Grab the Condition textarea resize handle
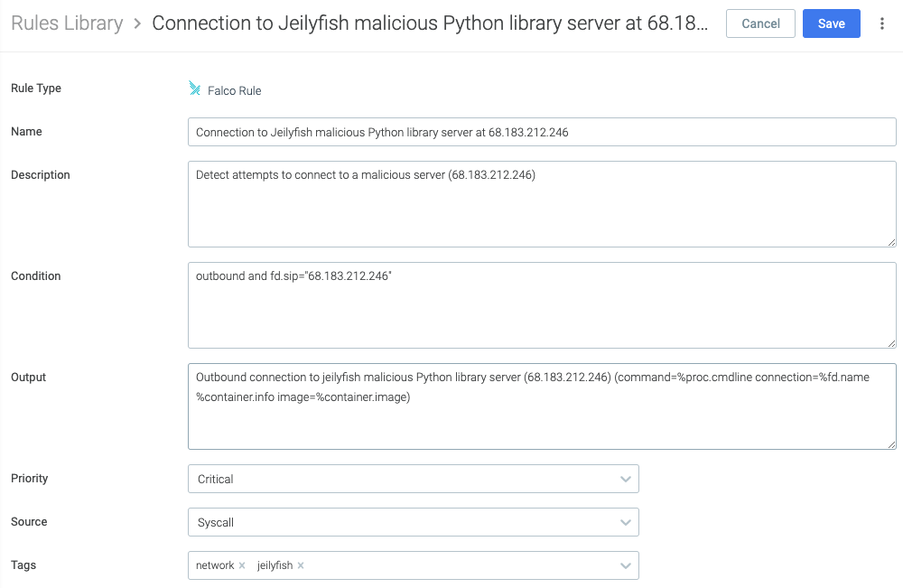The image size is (903, 588). 891,343
